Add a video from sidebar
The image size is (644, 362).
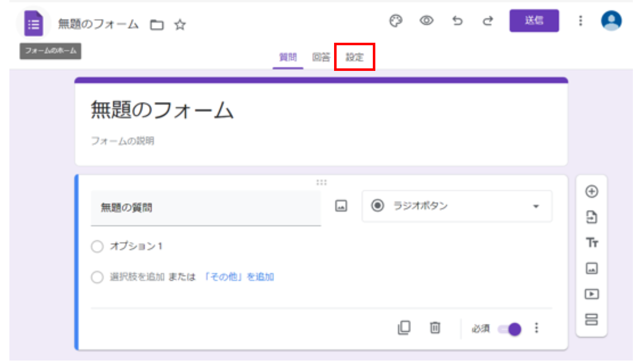pyautogui.click(x=592, y=294)
